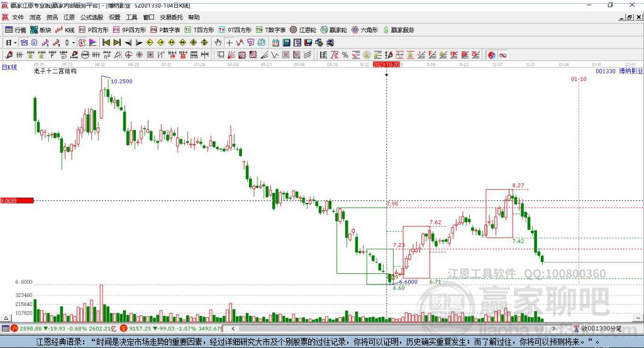Open the calculator tool icon
This screenshot has height=348, width=644.
point(286,42)
